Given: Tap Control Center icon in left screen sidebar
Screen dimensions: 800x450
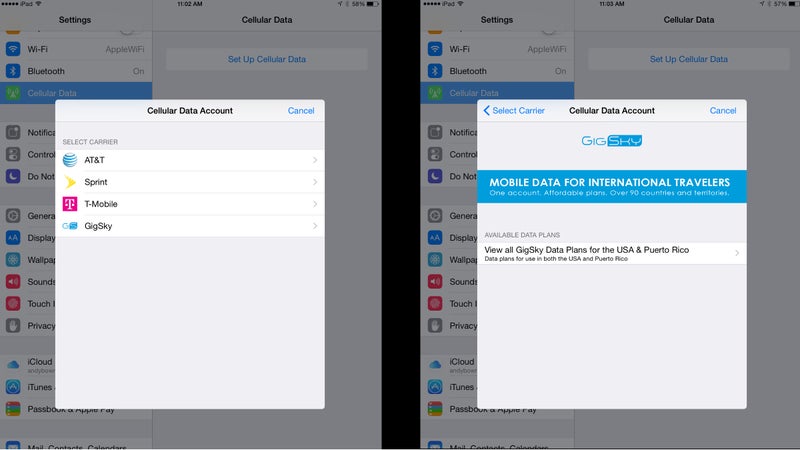Looking at the screenshot, I should pyautogui.click(x=13, y=154).
